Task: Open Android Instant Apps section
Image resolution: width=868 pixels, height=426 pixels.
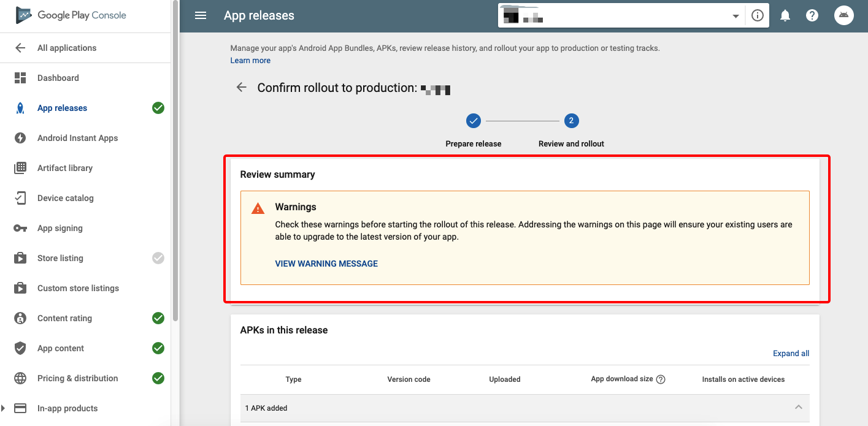Action: [x=77, y=138]
